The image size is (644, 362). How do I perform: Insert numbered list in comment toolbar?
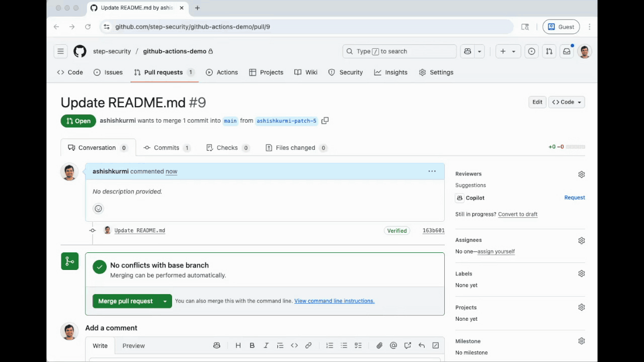(330, 346)
